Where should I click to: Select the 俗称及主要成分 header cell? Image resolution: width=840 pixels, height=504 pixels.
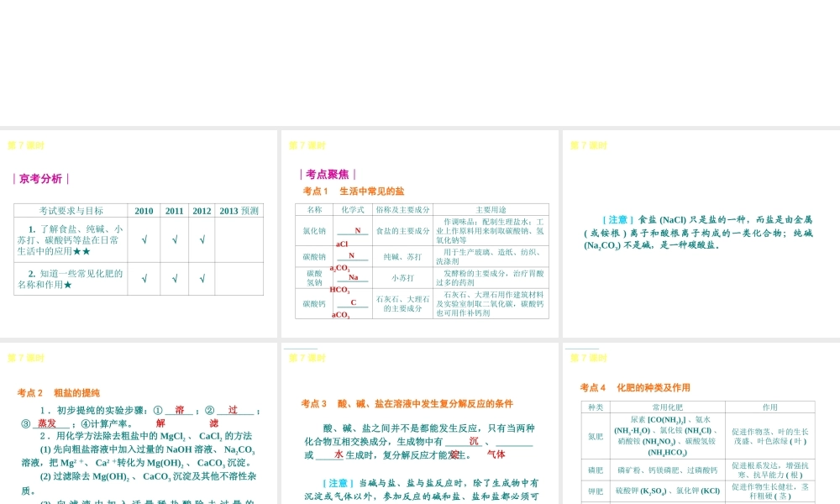(x=402, y=209)
